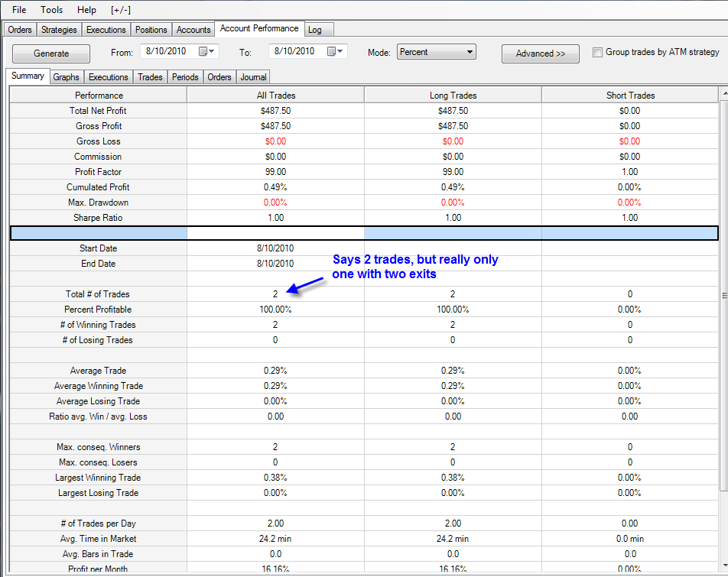Image resolution: width=728 pixels, height=577 pixels.
Task: Open the From date calendar picker
Action: (206, 51)
